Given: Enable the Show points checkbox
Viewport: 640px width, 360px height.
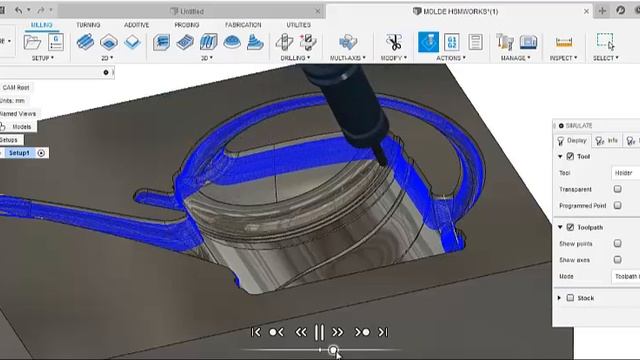Looking at the screenshot, I should (618, 243).
